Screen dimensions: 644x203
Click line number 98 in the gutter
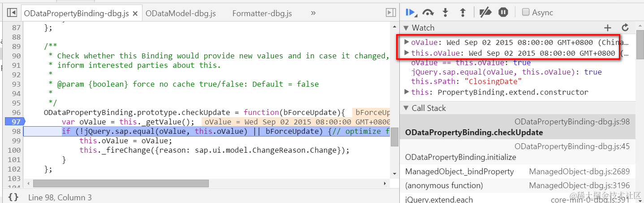pos(16,131)
